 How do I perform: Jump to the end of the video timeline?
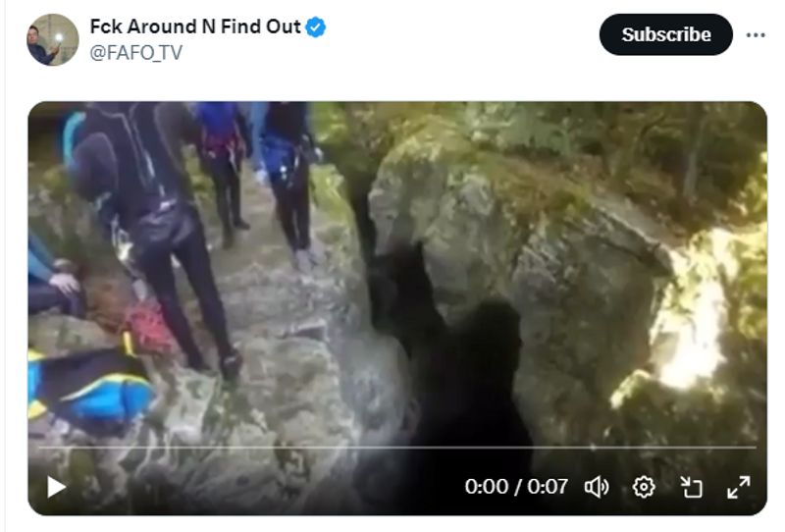(754, 447)
